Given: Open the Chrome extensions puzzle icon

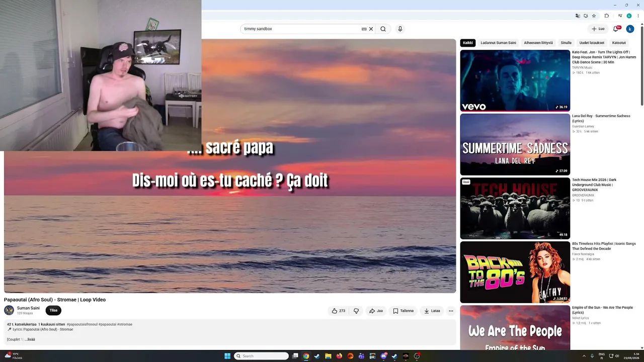Looking at the screenshot, I should click(607, 16).
